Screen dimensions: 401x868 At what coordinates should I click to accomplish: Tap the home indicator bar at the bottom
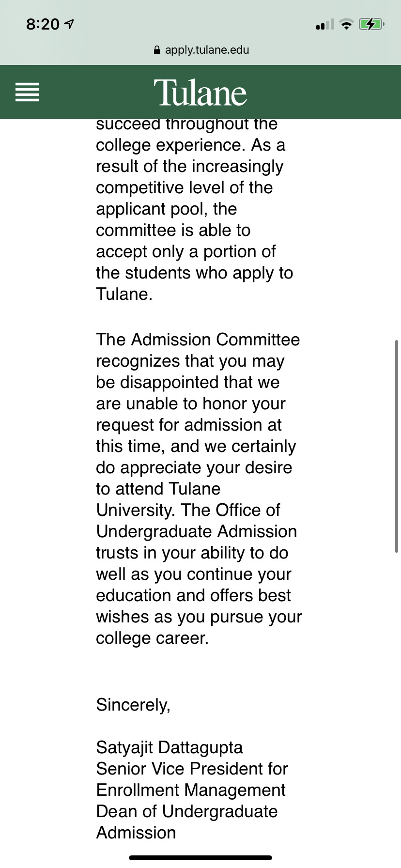(x=200, y=858)
